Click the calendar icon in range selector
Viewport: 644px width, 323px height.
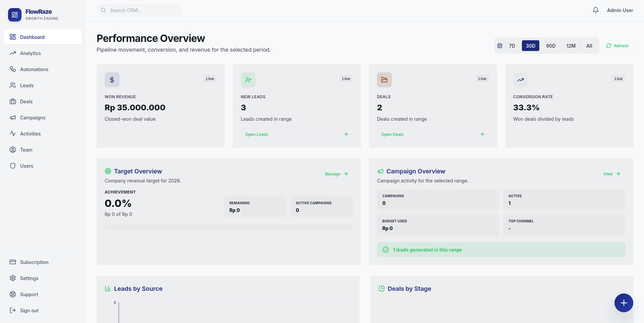click(x=500, y=46)
